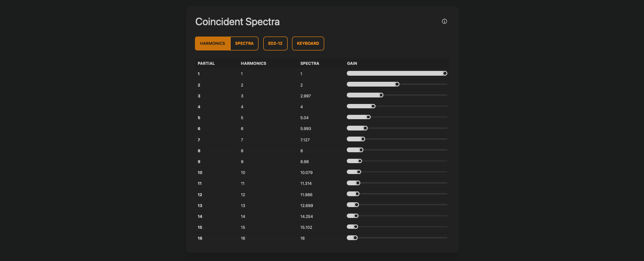This screenshot has width=644, height=261.
Task: Open the info tooltip icon
Action: pyautogui.click(x=444, y=21)
